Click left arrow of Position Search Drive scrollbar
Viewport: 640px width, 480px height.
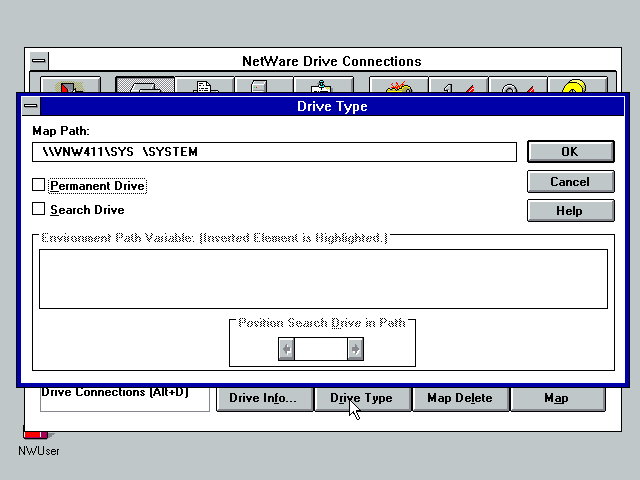[286, 349]
